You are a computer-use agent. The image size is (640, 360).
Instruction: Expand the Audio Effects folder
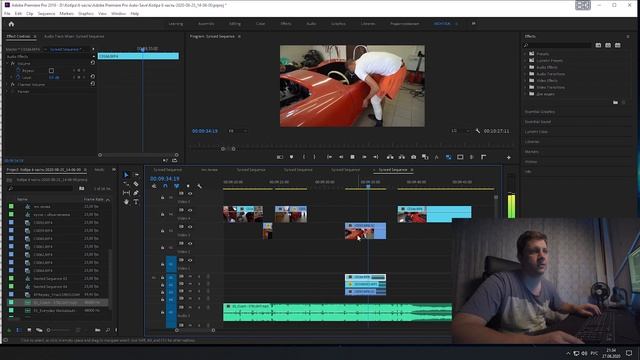click(525, 67)
